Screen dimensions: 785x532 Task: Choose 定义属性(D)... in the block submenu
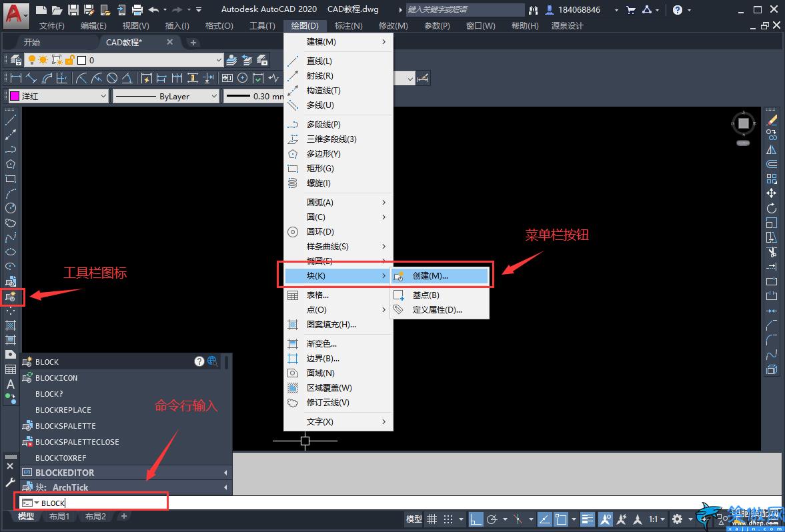pos(439,310)
